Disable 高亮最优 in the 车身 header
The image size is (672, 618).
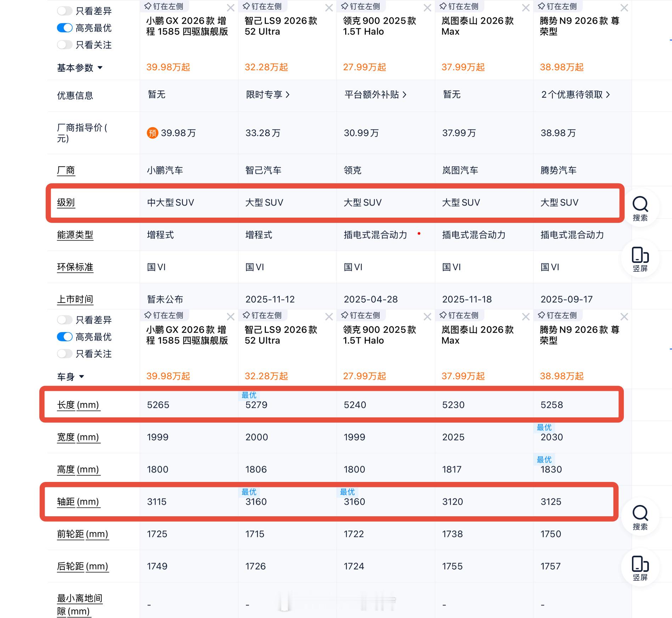tap(65, 337)
